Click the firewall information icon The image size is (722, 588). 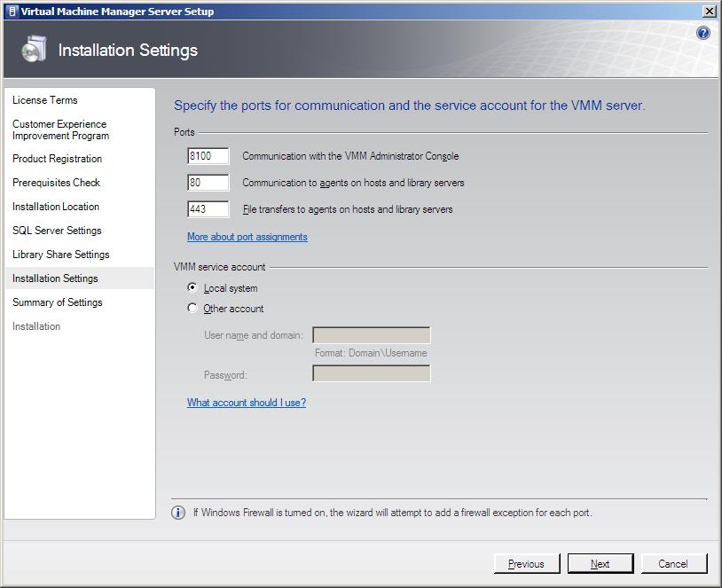point(178,513)
